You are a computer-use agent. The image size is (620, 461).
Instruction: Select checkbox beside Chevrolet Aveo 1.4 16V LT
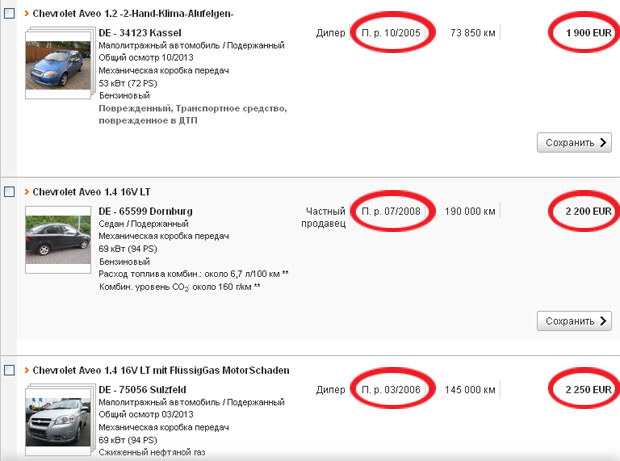9,190
